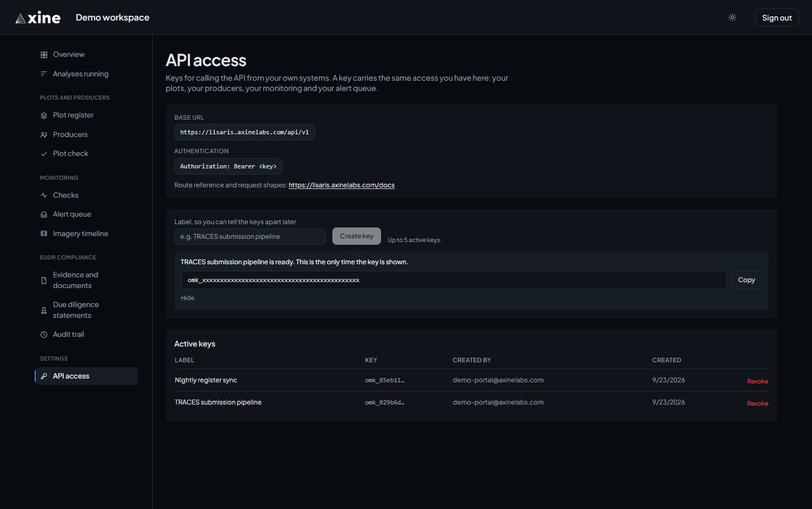
Task: Revoke the Nightly register sync key
Action: (757, 381)
